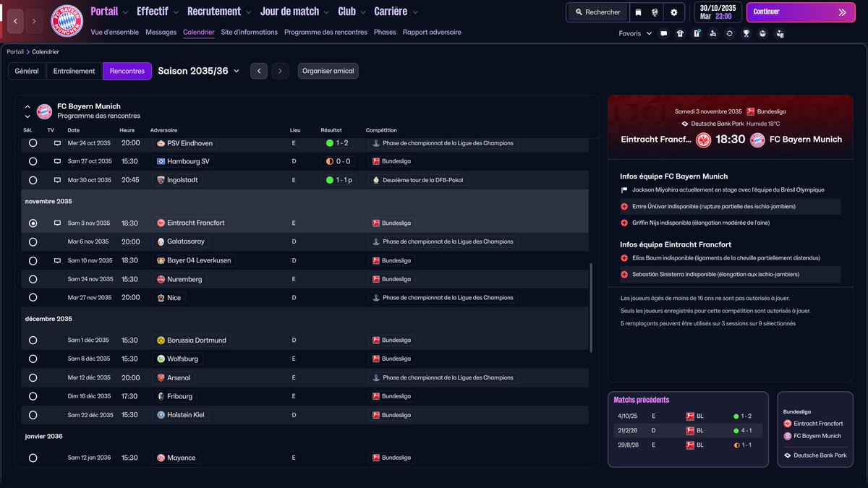This screenshot has width=868, height=488.
Task: Click the circular arrows transfers favorite icon
Action: coord(730,33)
